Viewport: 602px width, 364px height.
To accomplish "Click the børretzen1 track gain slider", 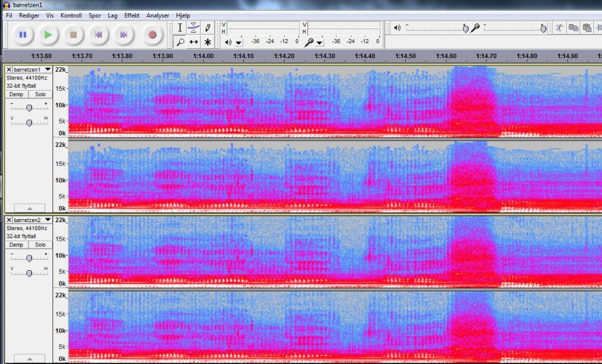I will coord(28,107).
